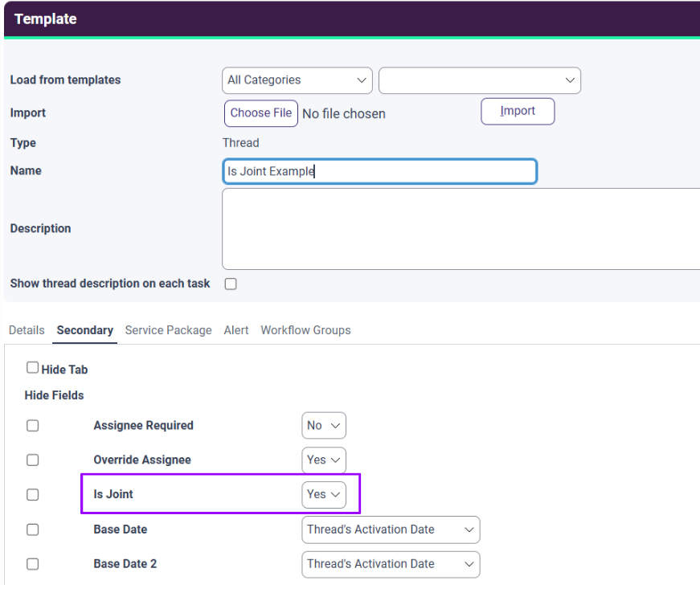The height and width of the screenshot is (601, 700).
Task: Open the template selection dropdown
Action: click(479, 80)
